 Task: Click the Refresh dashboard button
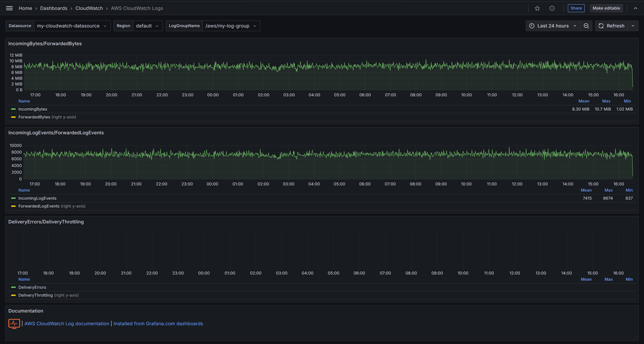(x=611, y=26)
